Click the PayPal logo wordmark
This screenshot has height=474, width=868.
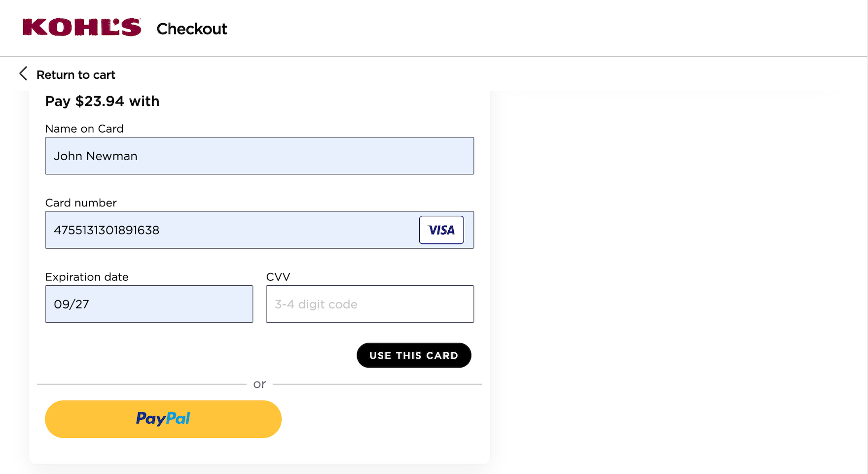pos(163,419)
